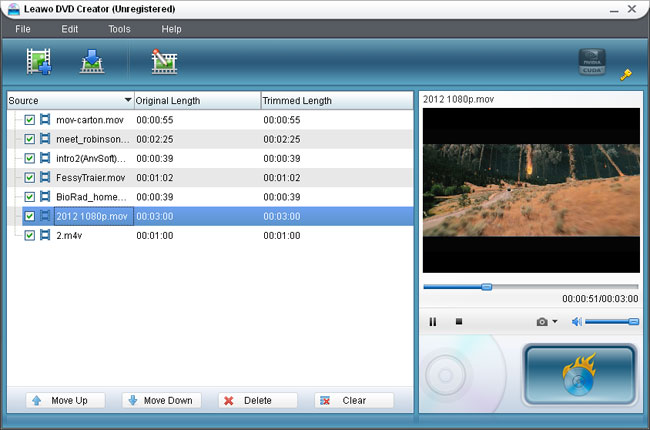Close the Leawo DVD Creator window
The image size is (650, 430).
click(632, 9)
